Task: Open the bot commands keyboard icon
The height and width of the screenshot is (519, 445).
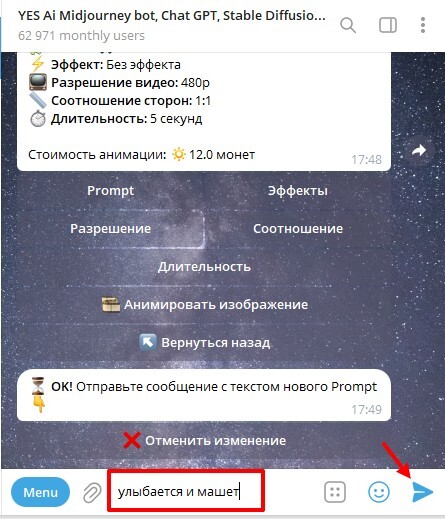Action: (x=335, y=492)
